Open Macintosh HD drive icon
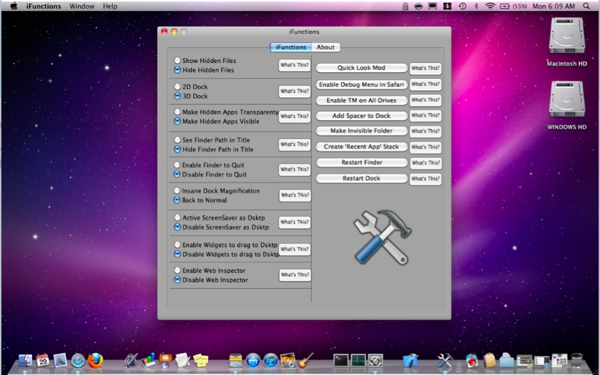Screen dimensions: 600x375 point(567,36)
